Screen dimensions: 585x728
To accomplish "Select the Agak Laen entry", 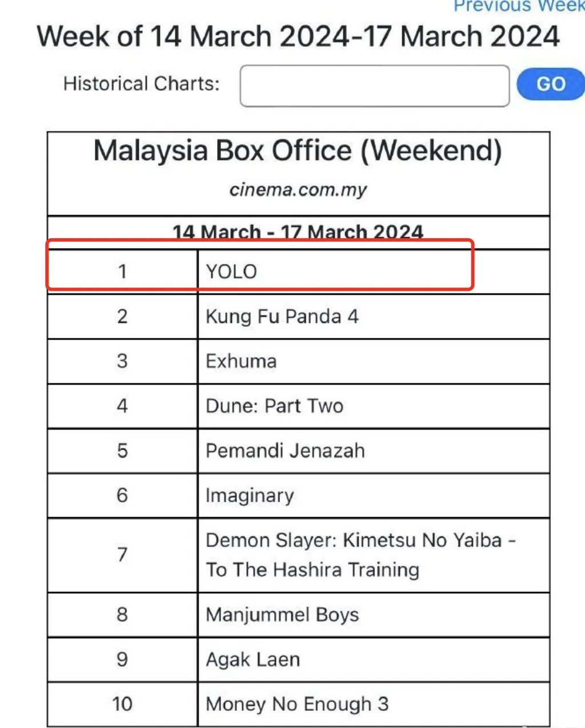I will point(253,659).
